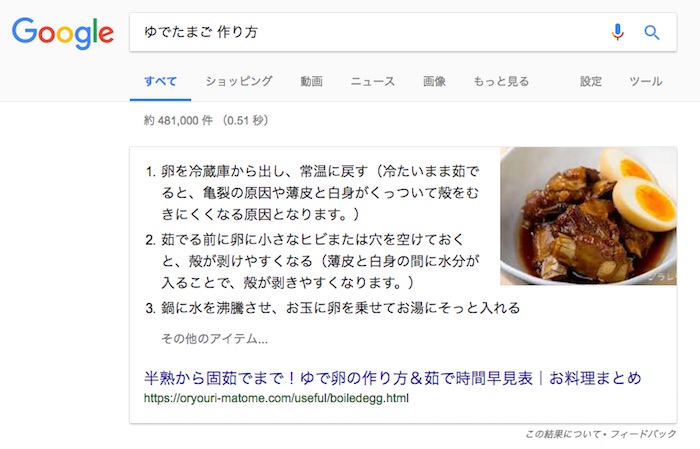Expand the もっと見る menu
Screen dimensions: 700x449
coord(501,81)
